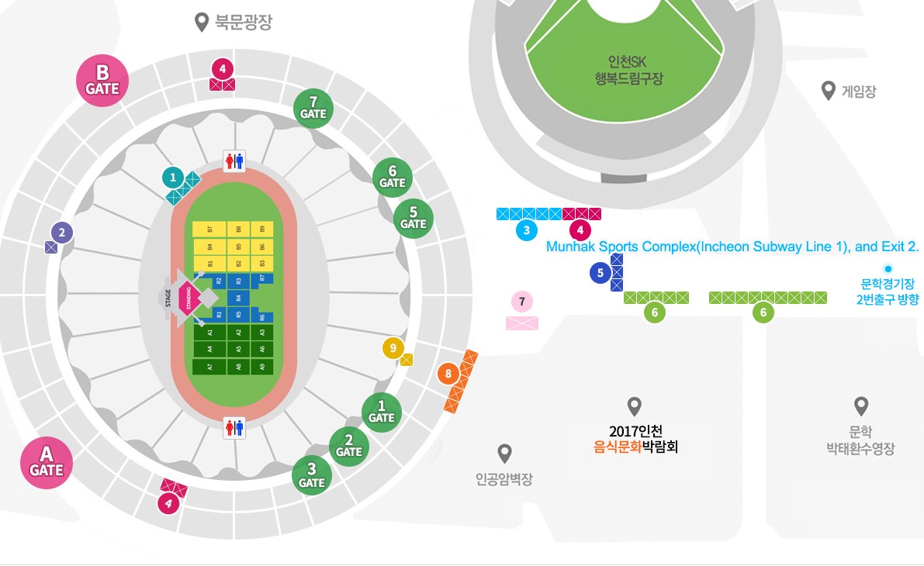Click the 북문광장 location pin
Viewport: 924px width, 566px height.
pos(202,22)
